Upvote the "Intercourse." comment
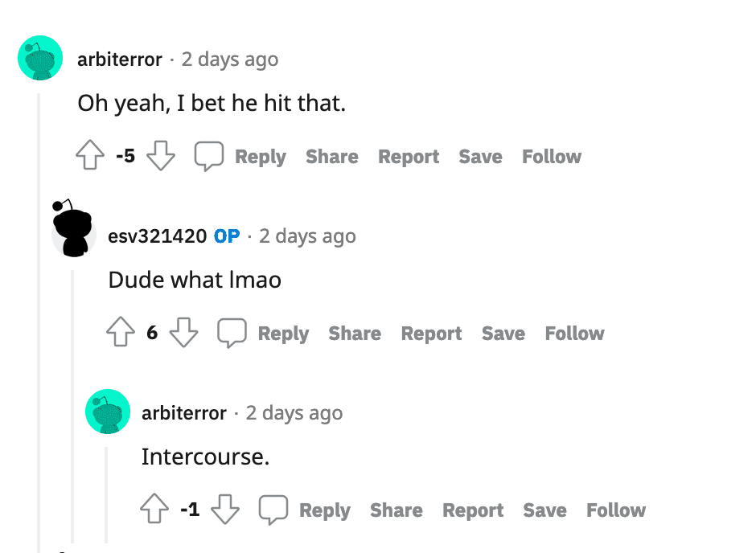Image resolution: width=756 pixels, height=553 pixels. [x=154, y=510]
